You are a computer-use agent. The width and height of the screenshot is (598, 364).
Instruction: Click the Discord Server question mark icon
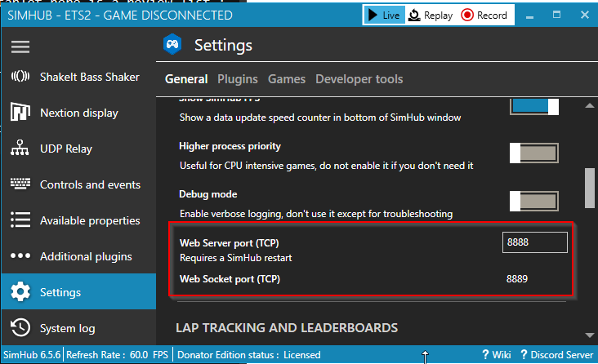[524, 355]
